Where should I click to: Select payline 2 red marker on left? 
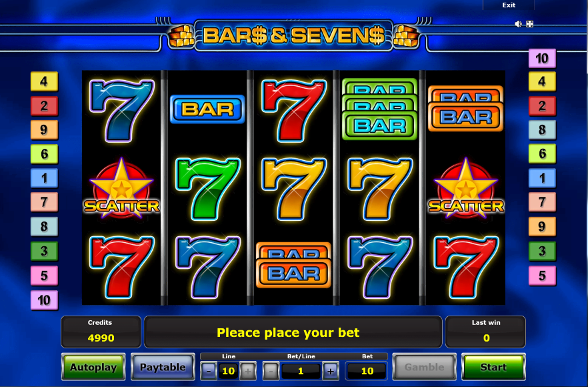pyautogui.click(x=44, y=105)
